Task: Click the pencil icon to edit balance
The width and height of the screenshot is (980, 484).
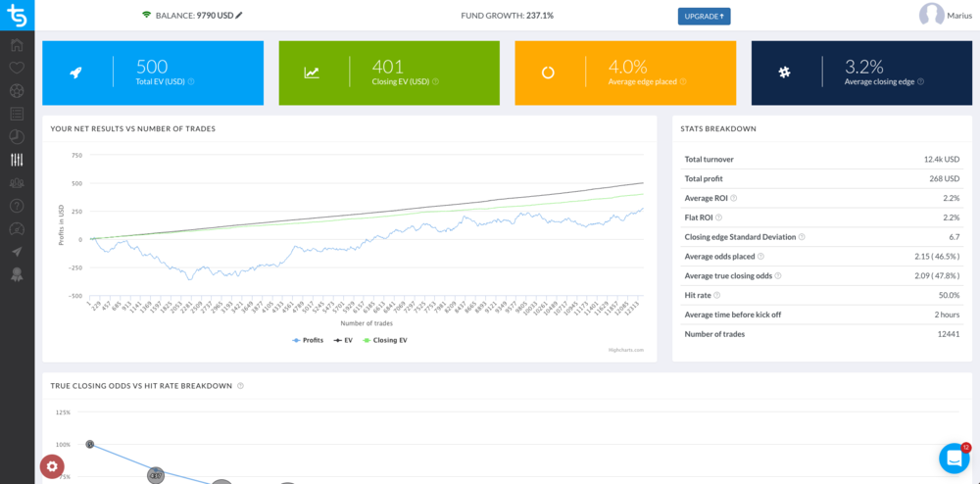Action: point(239,15)
